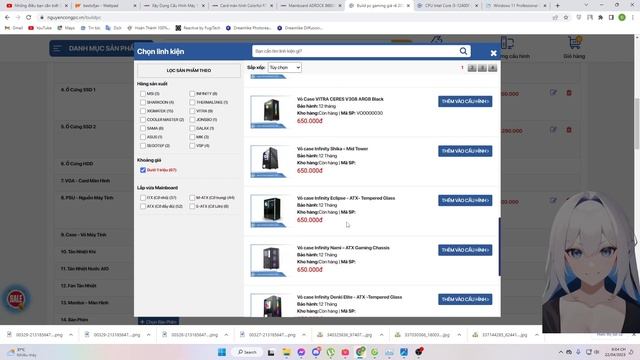Edit the Ổ cứng SSD 1 item

(x=553, y=93)
